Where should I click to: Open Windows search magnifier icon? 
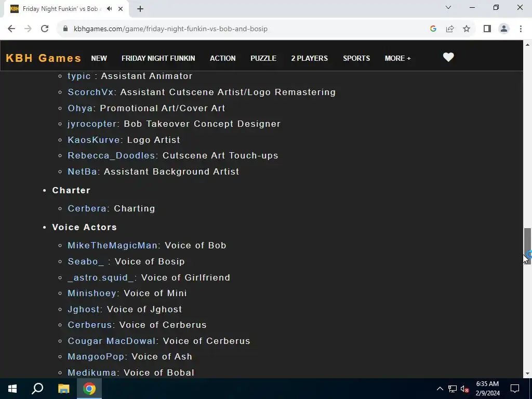click(x=37, y=389)
